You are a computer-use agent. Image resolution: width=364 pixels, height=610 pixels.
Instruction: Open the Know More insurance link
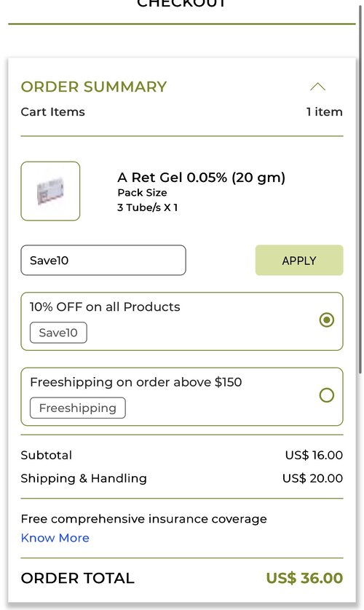click(x=55, y=538)
